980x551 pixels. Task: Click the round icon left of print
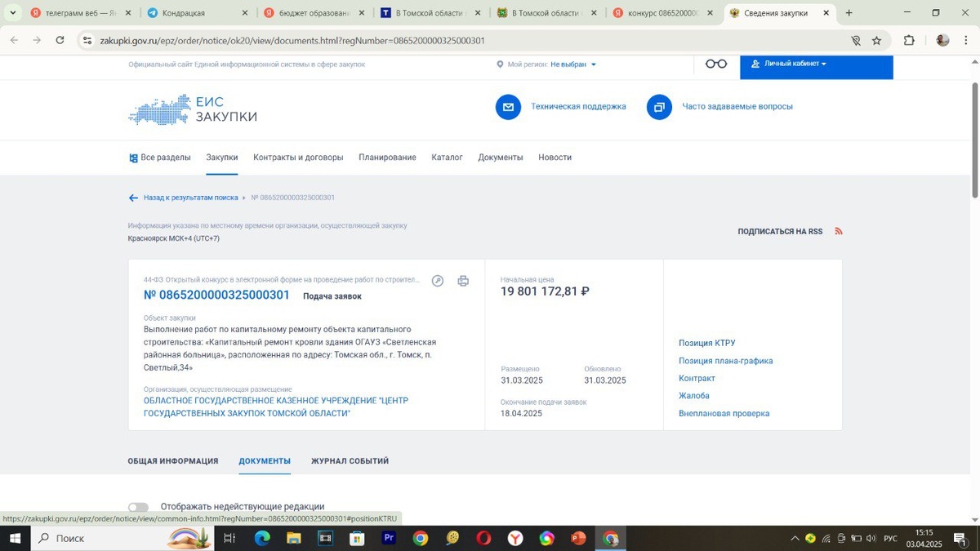pyautogui.click(x=438, y=281)
